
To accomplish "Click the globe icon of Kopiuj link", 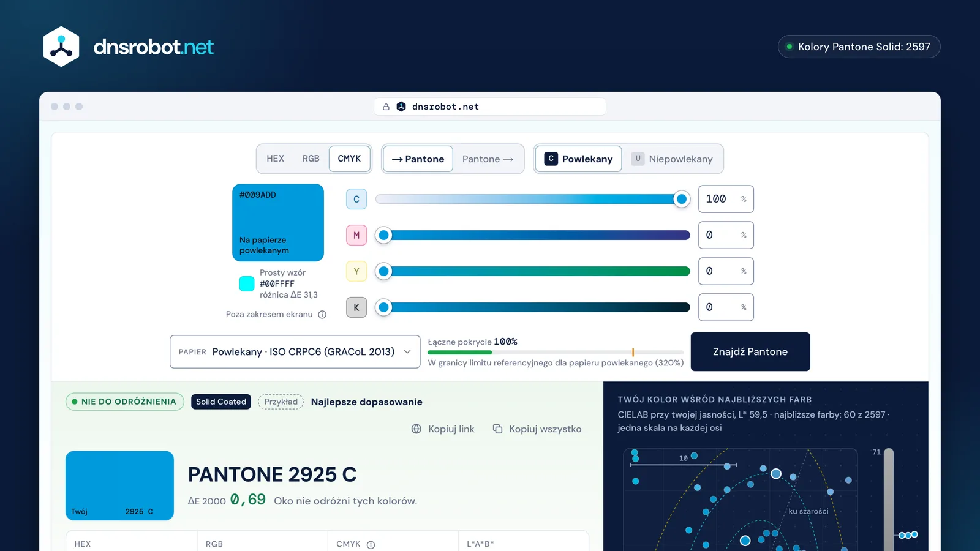I will coord(417,429).
